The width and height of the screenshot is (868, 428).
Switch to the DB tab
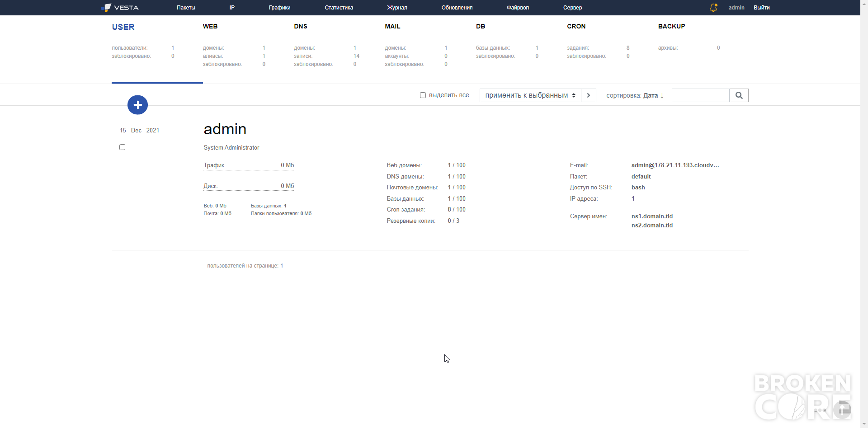(x=481, y=26)
